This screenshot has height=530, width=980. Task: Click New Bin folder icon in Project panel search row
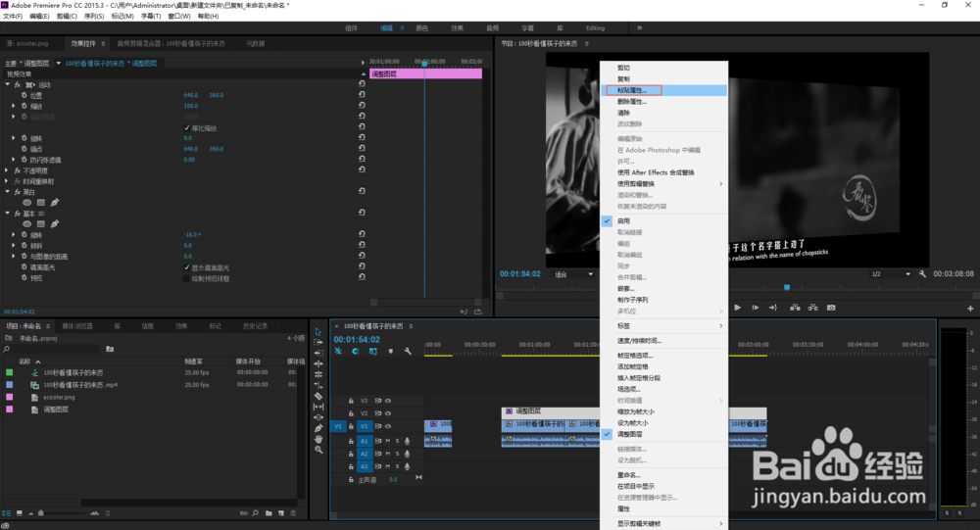(110, 349)
